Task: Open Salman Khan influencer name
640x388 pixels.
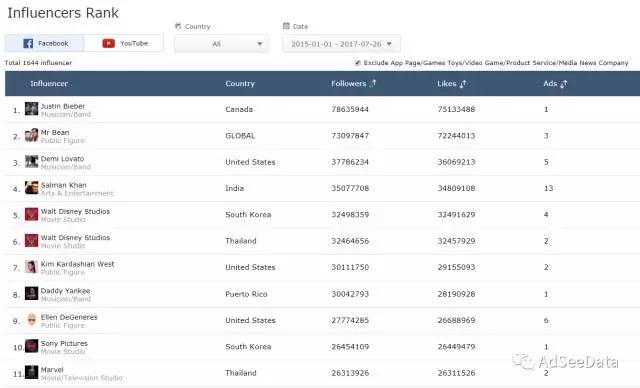Action: click(x=64, y=185)
